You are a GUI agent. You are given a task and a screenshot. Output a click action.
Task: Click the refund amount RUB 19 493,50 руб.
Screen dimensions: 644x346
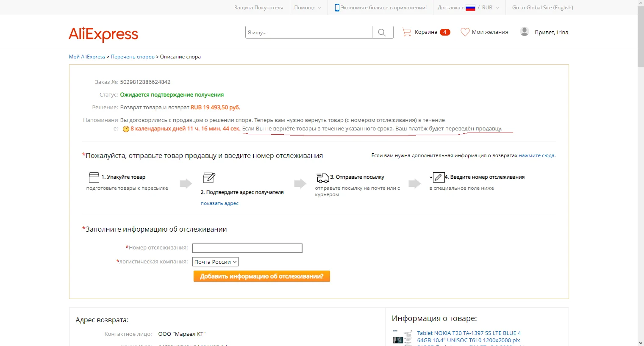pyautogui.click(x=215, y=108)
